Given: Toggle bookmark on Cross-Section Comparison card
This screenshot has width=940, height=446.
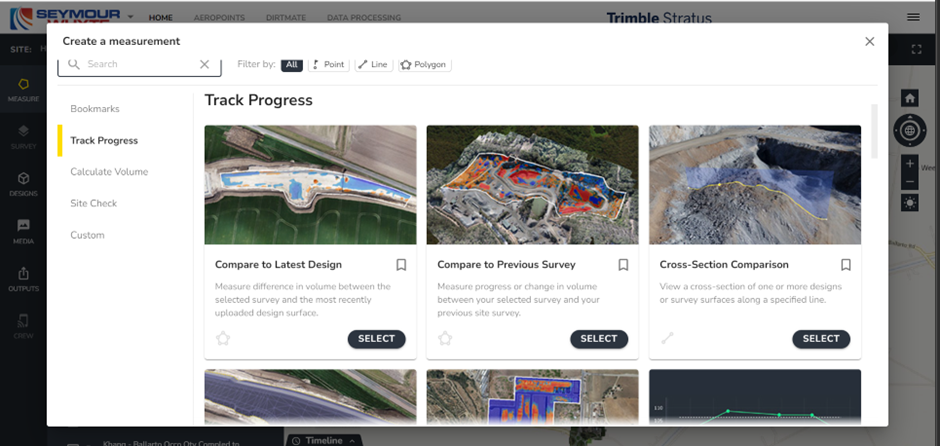Looking at the screenshot, I should [x=845, y=265].
